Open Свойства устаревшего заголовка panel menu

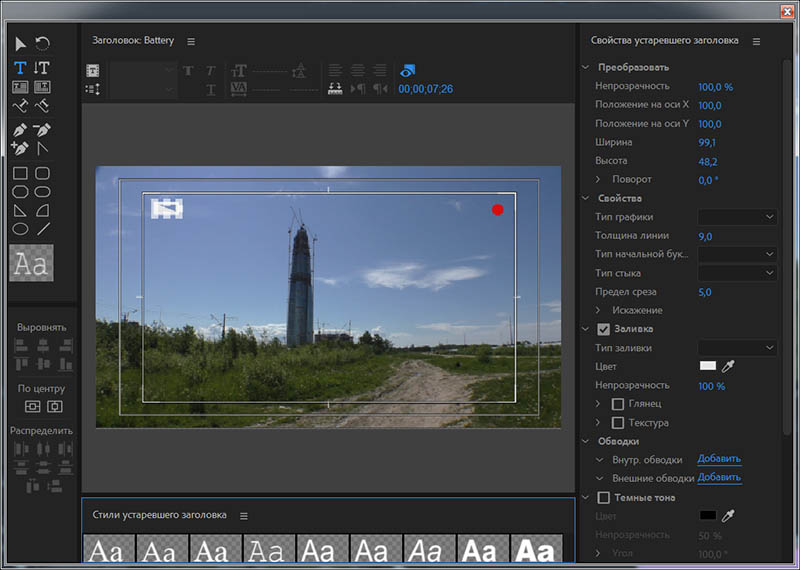(757, 42)
